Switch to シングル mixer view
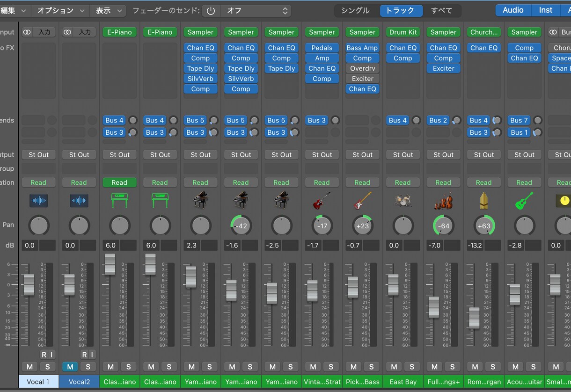This screenshot has height=392, width=571. [355, 10]
